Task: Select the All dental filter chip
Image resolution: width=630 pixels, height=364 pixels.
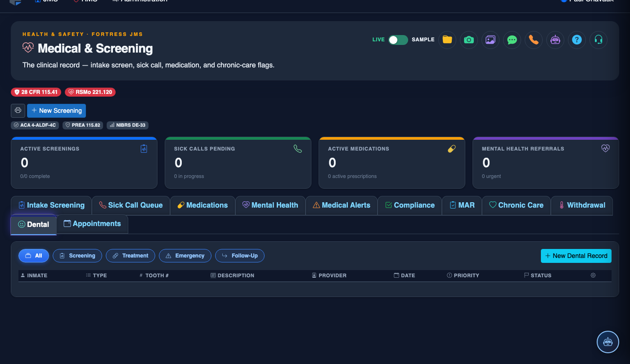Action: [x=34, y=256]
